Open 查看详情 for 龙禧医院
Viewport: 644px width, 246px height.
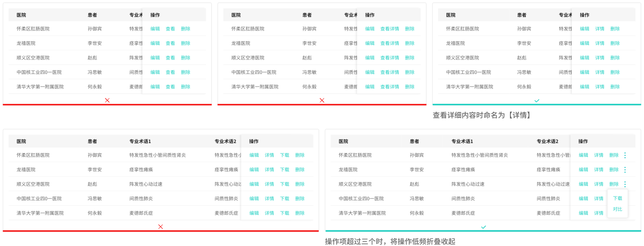click(390, 43)
